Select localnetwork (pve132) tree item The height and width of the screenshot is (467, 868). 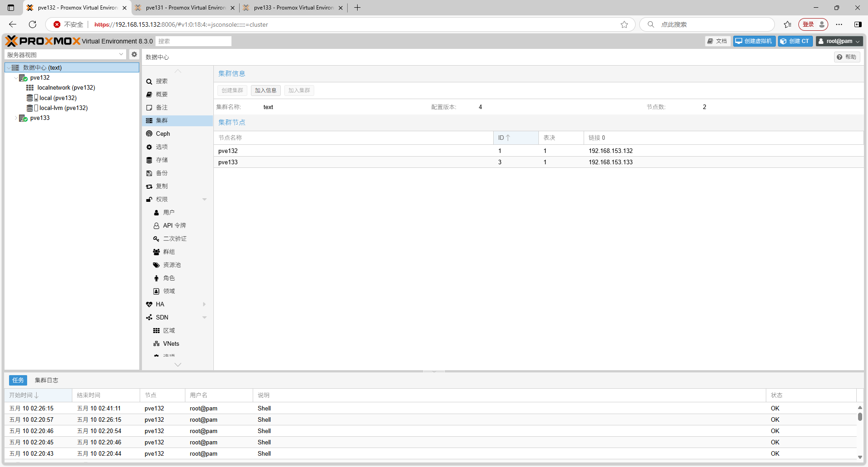pos(66,88)
